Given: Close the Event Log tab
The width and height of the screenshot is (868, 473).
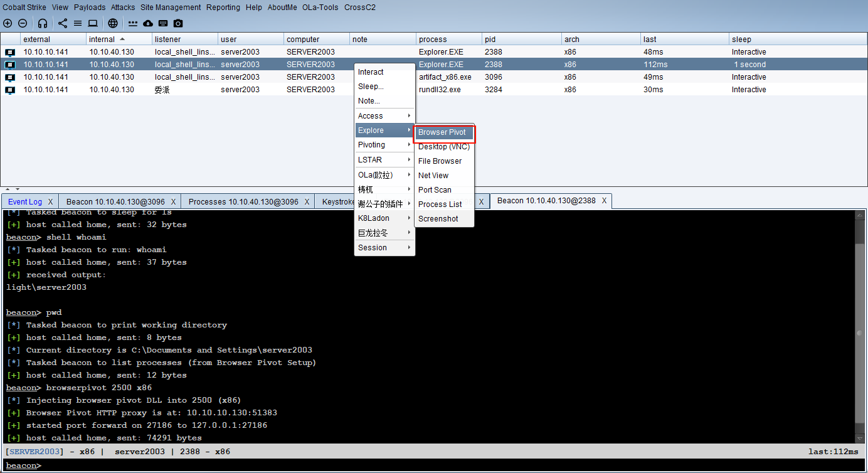Looking at the screenshot, I should click(50, 201).
